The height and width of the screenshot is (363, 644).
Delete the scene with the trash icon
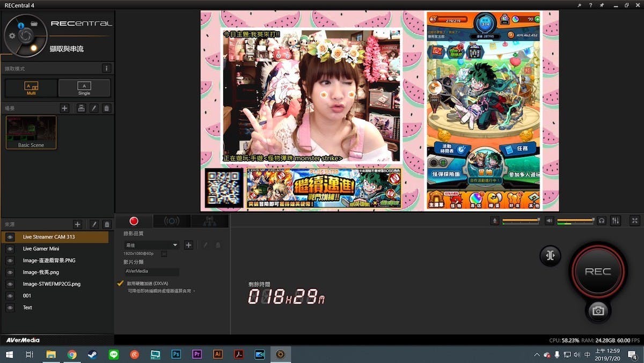pyautogui.click(x=107, y=108)
